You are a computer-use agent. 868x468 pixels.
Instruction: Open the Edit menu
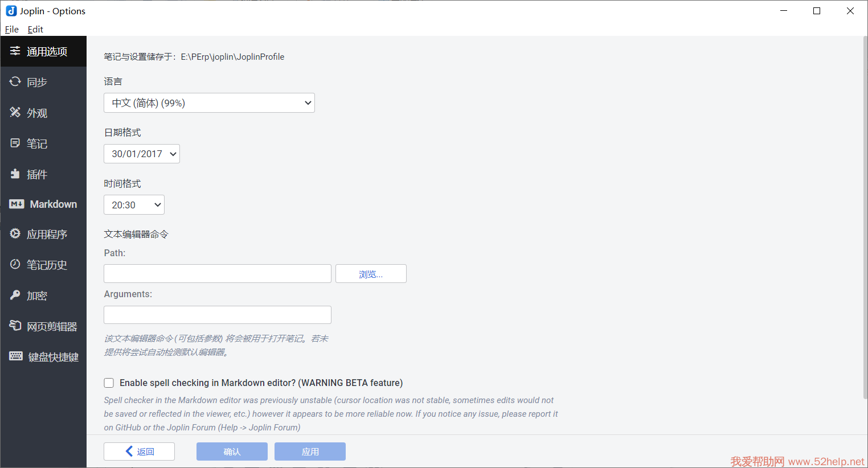tap(35, 29)
